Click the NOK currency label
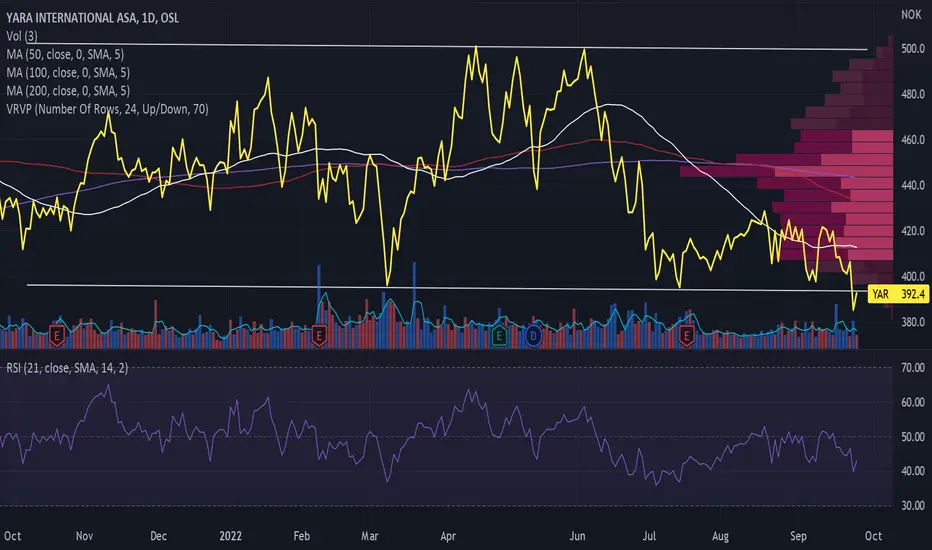Image resolution: width=932 pixels, height=550 pixels. click(911, 14)
